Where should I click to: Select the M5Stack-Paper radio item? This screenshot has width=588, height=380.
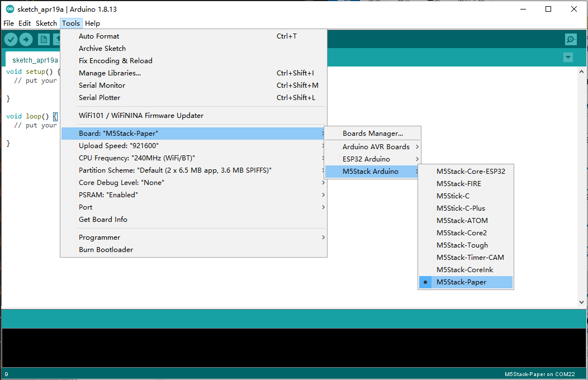pos(466,282)
